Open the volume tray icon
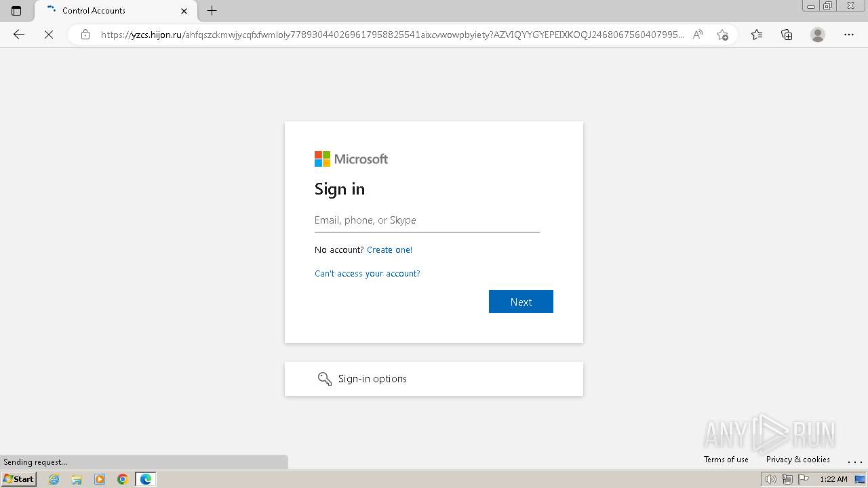 click(770, 479)
